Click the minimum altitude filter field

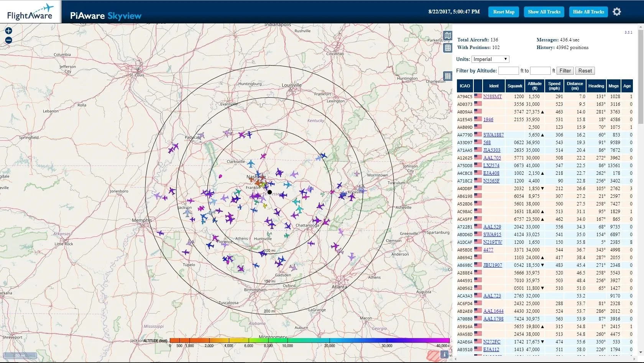508,71
